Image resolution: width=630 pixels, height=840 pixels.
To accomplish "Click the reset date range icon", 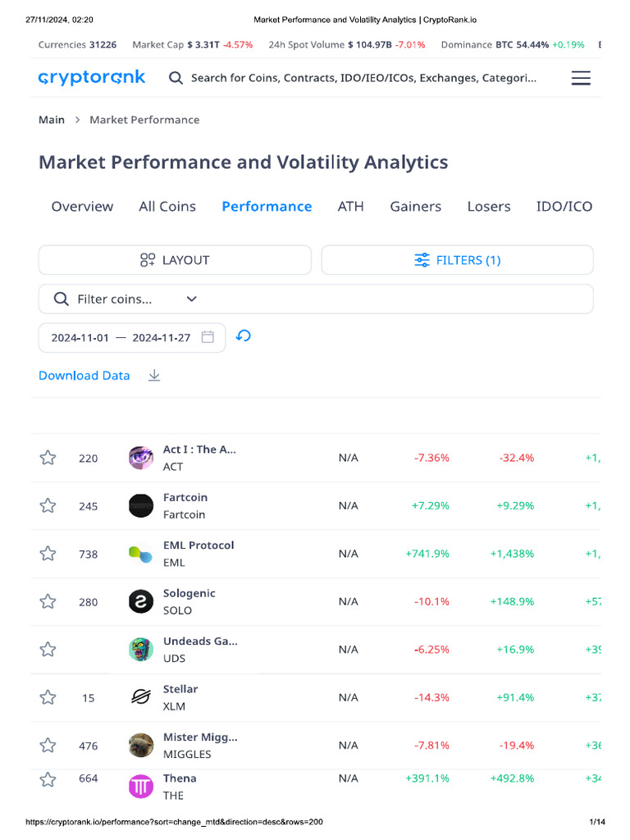I will pos(243,336).
